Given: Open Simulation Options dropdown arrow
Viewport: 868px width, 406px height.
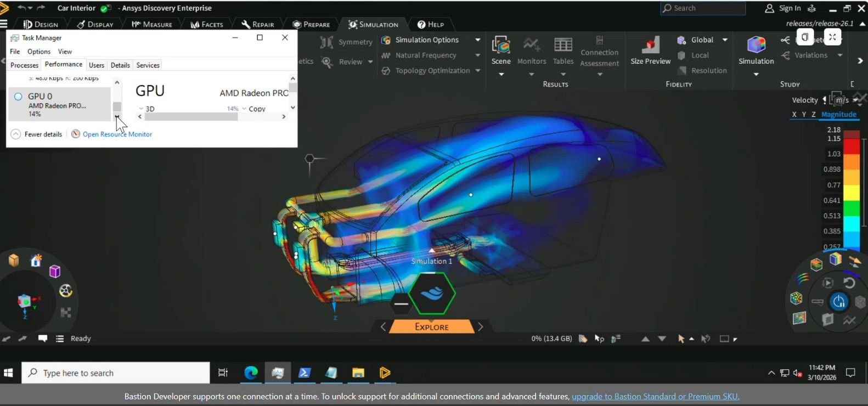Looking at the screenshot, I should (478, 40).
